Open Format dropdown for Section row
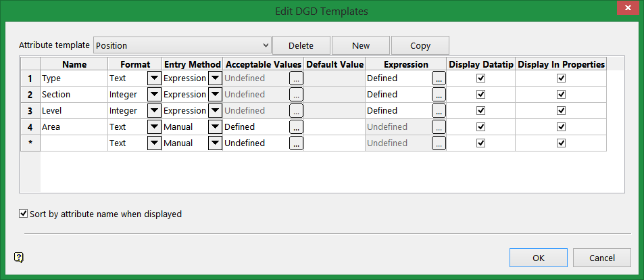644x280 pixels. click(154, 94)
